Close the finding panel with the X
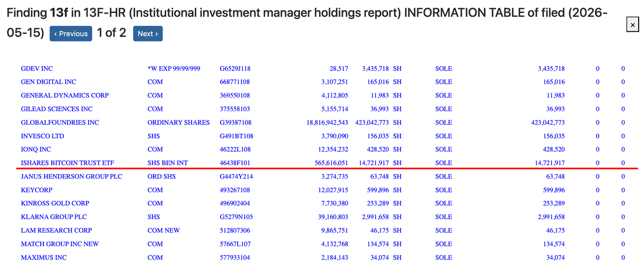The width and height of the screenshot is (644, 272). [632, 25]
